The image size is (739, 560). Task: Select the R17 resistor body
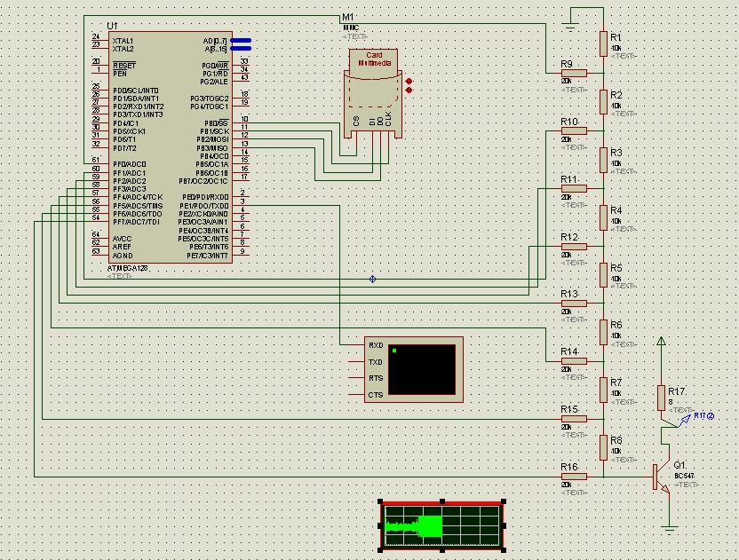coord(660,397)
